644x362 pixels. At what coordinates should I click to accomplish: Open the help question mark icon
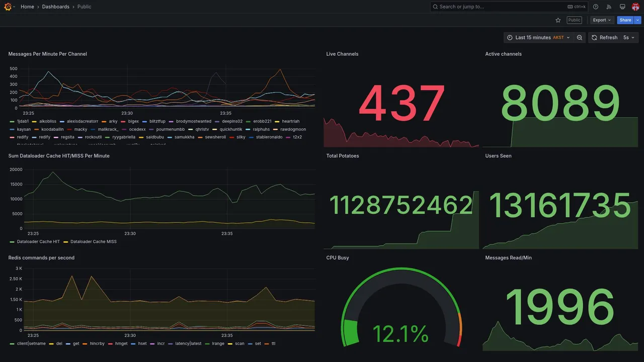pyautogui.click(x=596, y=7)
